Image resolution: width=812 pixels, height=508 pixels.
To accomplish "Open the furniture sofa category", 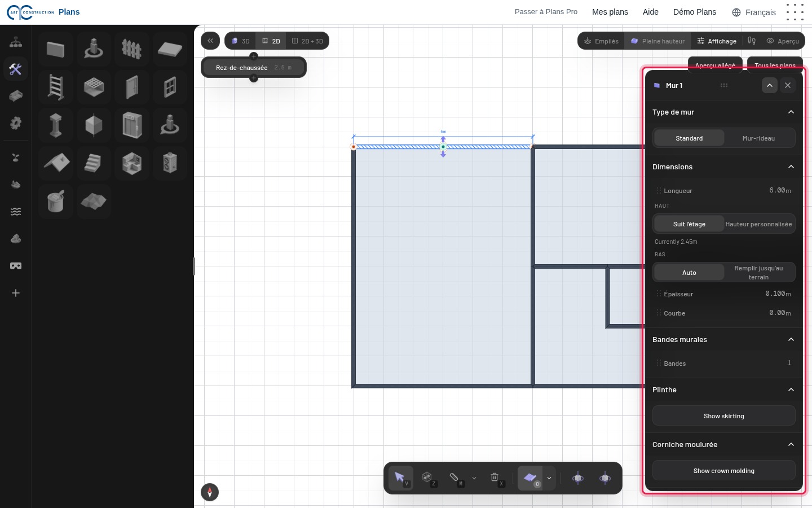I will point(16,96).
